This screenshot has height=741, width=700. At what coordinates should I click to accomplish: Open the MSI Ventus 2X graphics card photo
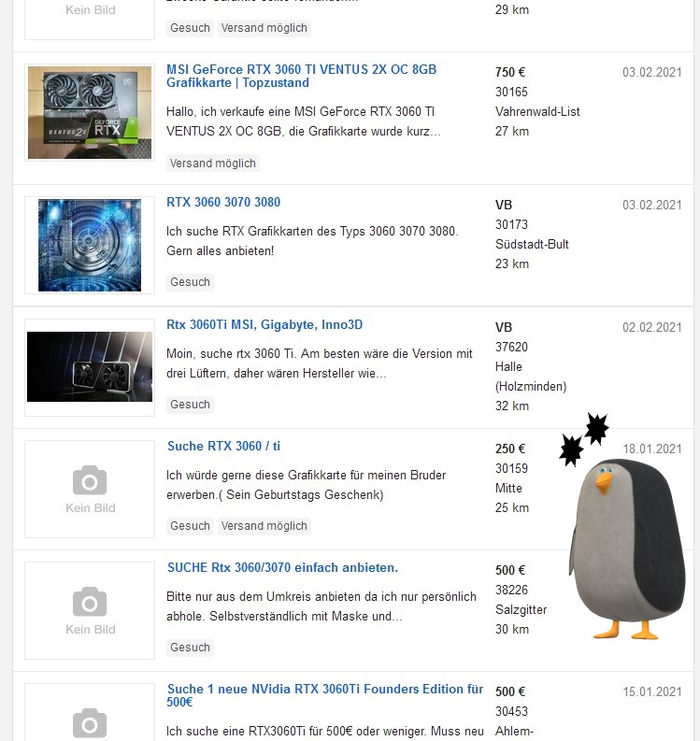pyautogui.click(x=90, y=112)
